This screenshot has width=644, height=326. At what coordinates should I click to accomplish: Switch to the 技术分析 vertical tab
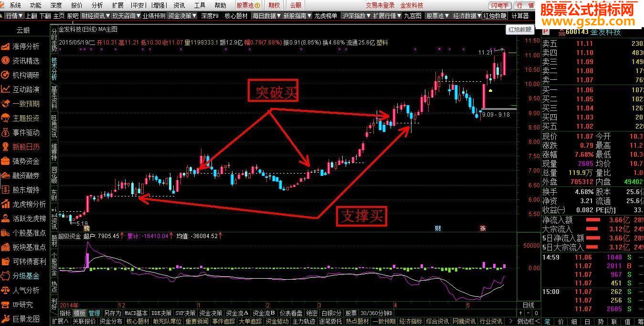point(54,69)
